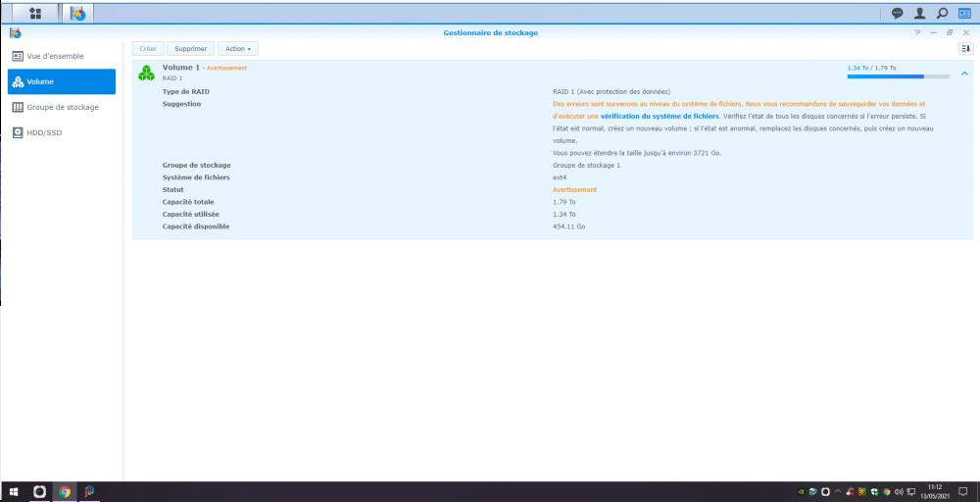Click "Vous pouvez étendre la taille" text line
This screenshot has height=502, width=980.
pos(637,153)
